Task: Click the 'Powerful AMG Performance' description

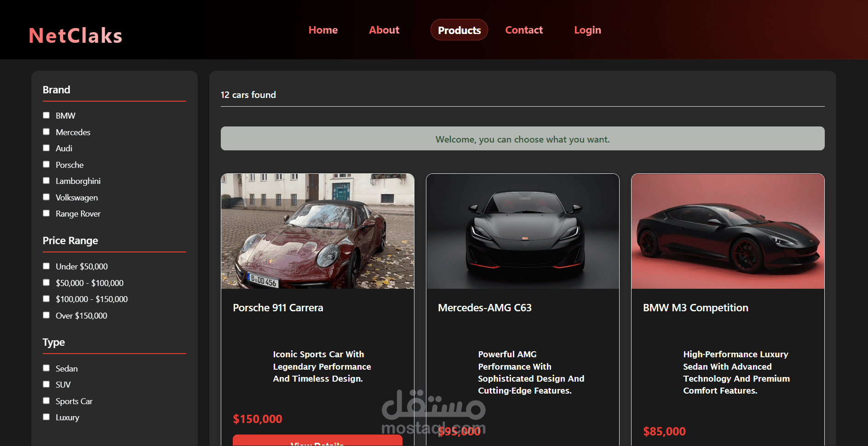Action: click(531, 372)
